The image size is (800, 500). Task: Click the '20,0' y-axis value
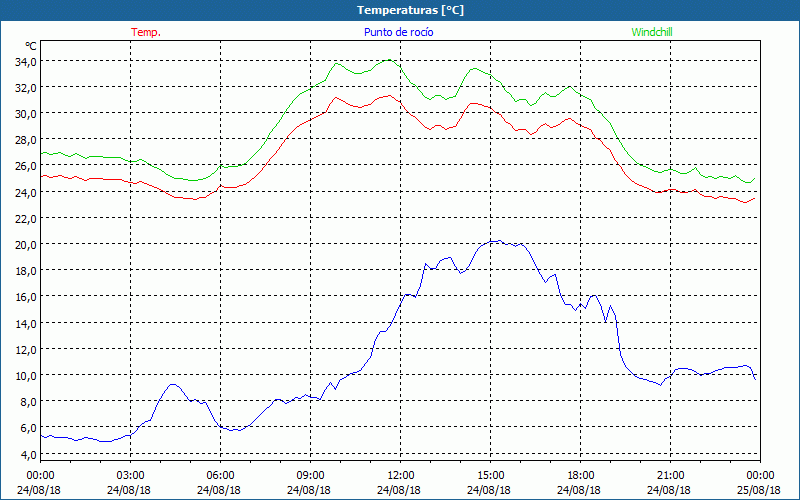(x=26, y=245)
